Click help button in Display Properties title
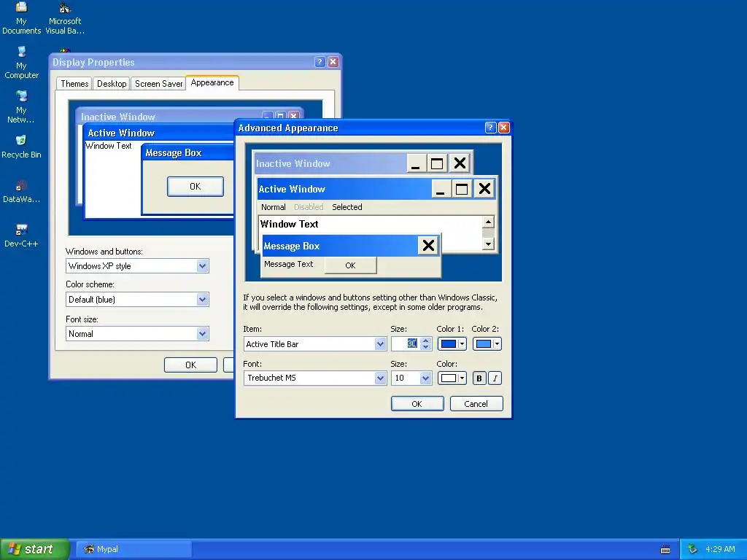The width and height of the screenshot is (747, 560). coord(320,62)
